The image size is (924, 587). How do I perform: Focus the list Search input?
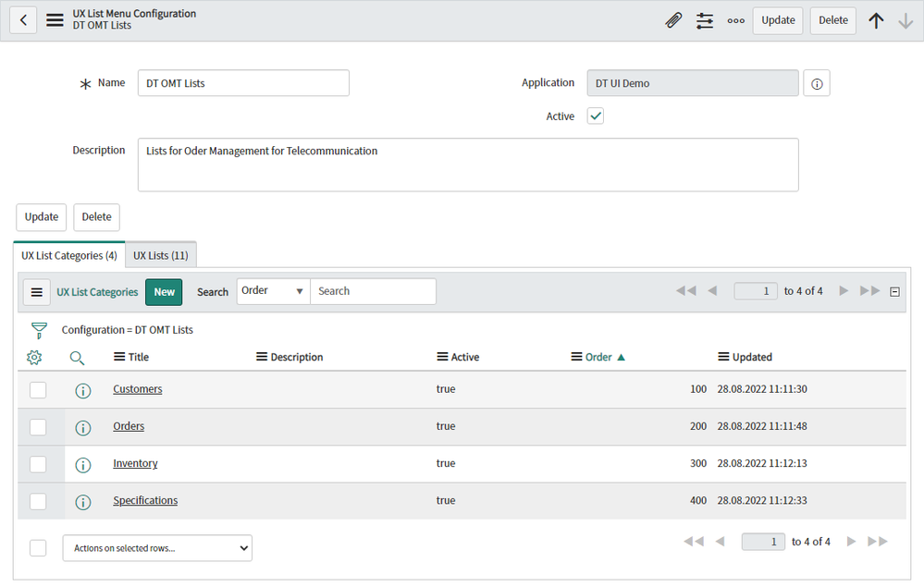click(373, 291)
